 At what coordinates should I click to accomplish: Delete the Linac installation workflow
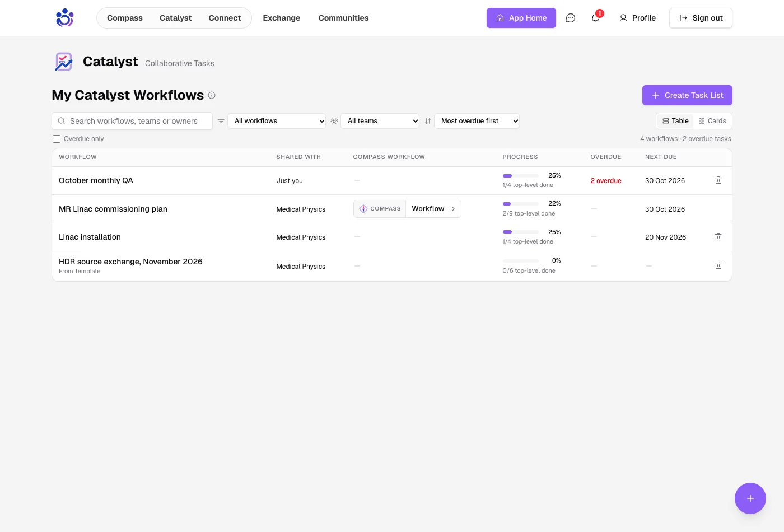coord(718,237)
